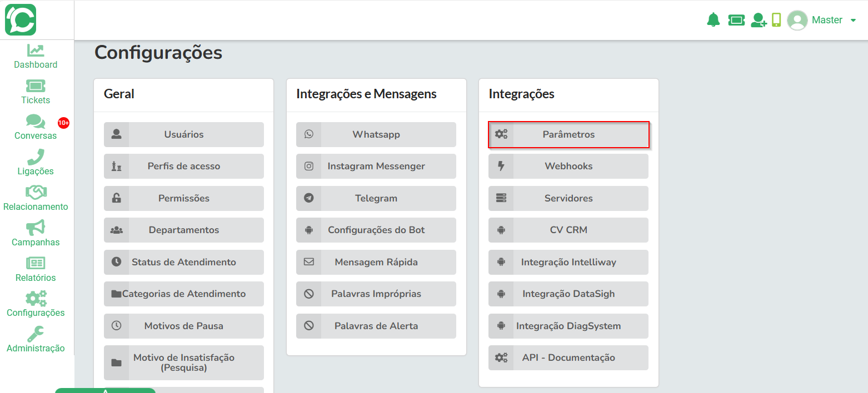The image size is (868, 393).
Task: Open Conversas chat bubbles in sidebar
Action: pos(36,122)
